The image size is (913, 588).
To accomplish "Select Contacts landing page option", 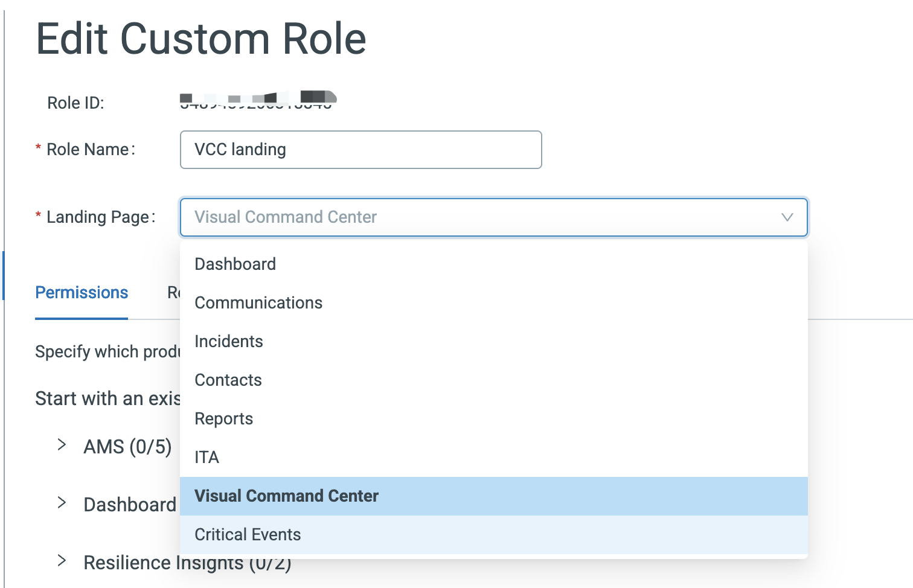I will point(228,380).
